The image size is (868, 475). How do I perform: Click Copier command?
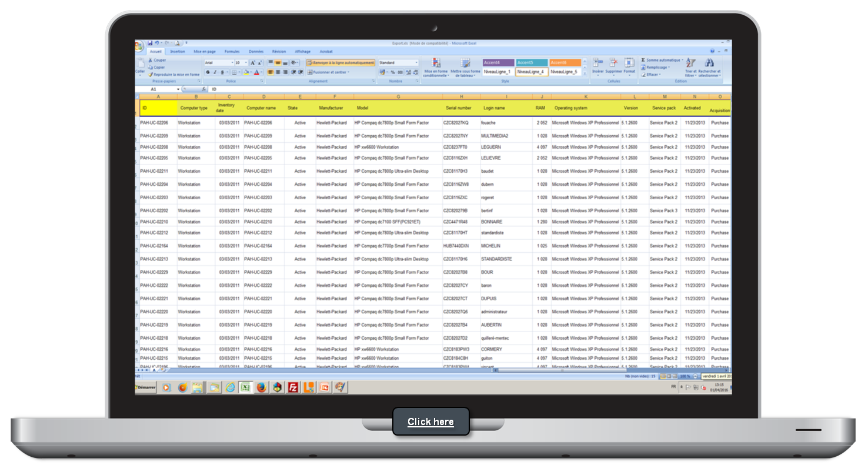156,68
